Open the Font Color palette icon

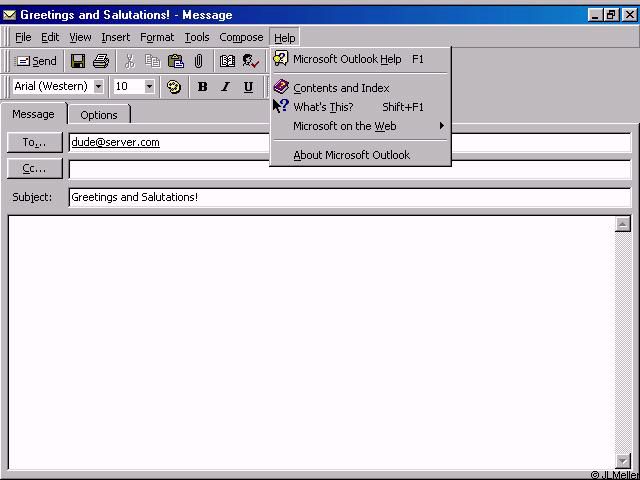pos(174,87)
